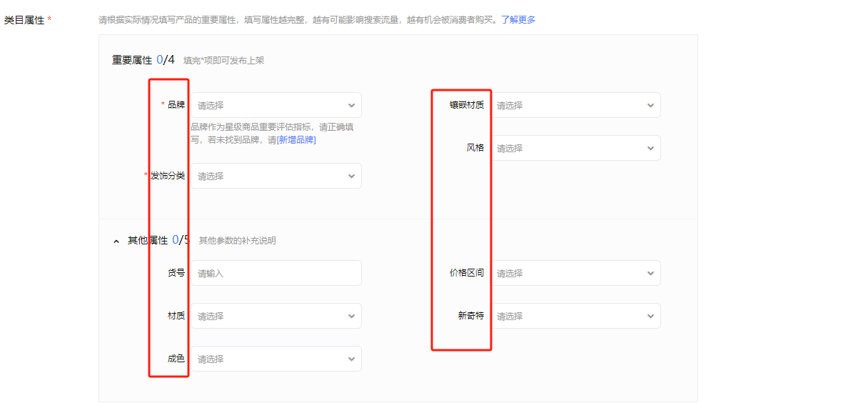Click the arrow icon in 新奇特 selector
The height and width of the screenshot is (403, 868).
pyautogui.click(x=650, y=316)
